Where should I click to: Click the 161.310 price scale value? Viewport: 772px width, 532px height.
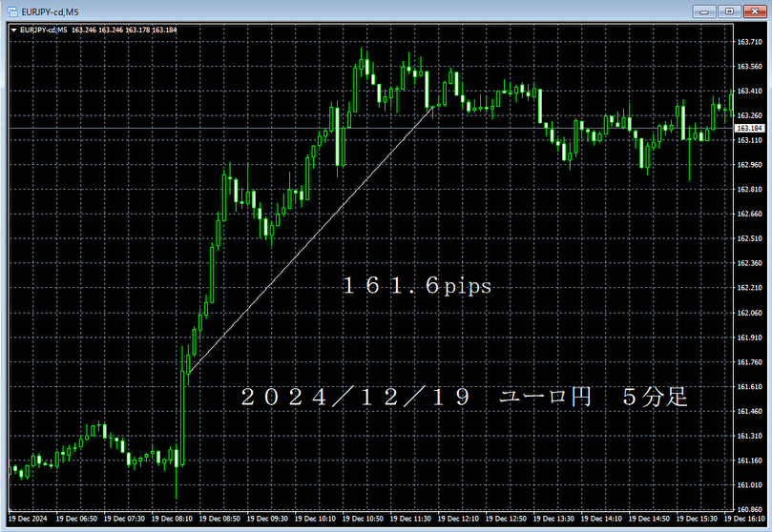749,436
